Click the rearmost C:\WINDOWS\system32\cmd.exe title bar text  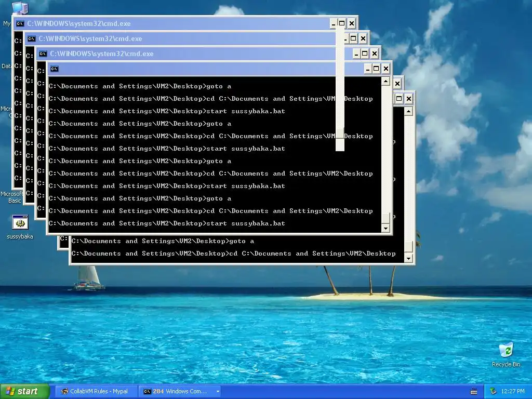click(x=79, y=23)
